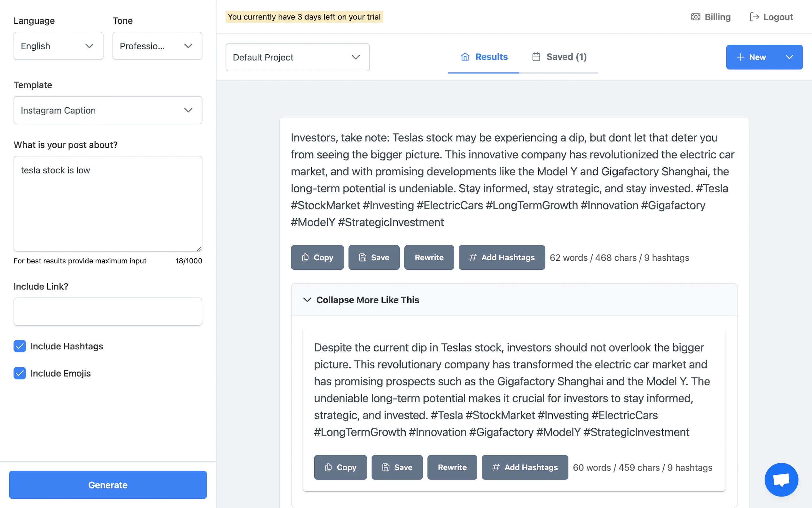Click the Copy icon on second caption

coord(328,467)
